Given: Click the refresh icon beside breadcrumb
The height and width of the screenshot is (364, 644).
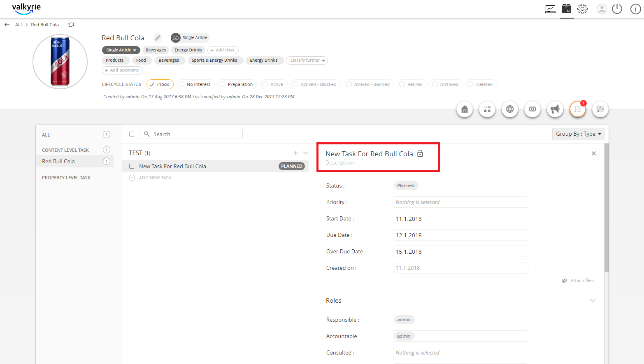Looking at the screenshot, I should click(71, 25).
